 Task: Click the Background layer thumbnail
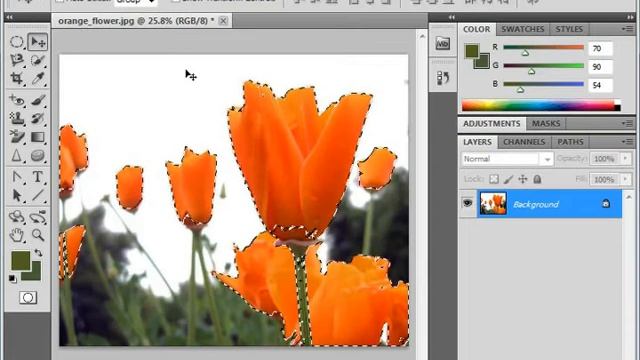click(x=493, y=203)
